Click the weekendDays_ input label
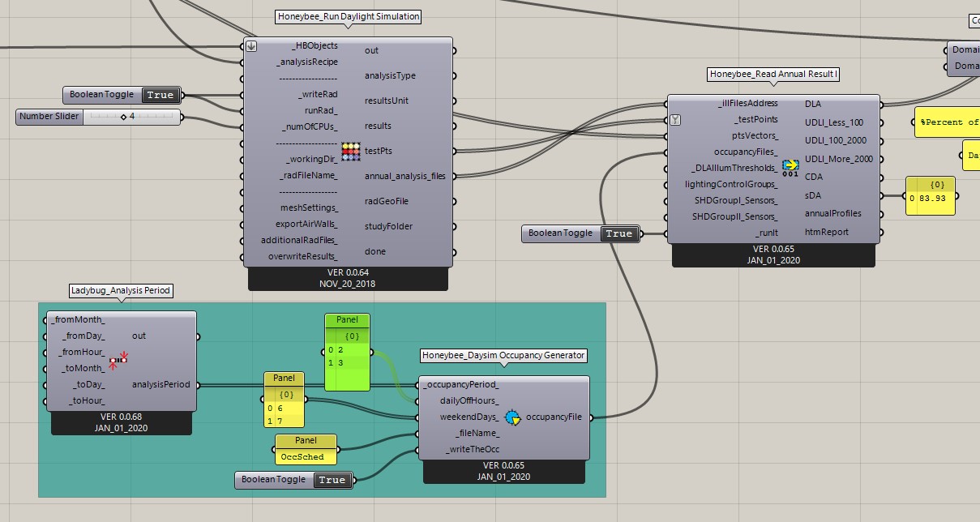Image resolution: width=980 pixels, height=522 pixels. pos(469,417)
